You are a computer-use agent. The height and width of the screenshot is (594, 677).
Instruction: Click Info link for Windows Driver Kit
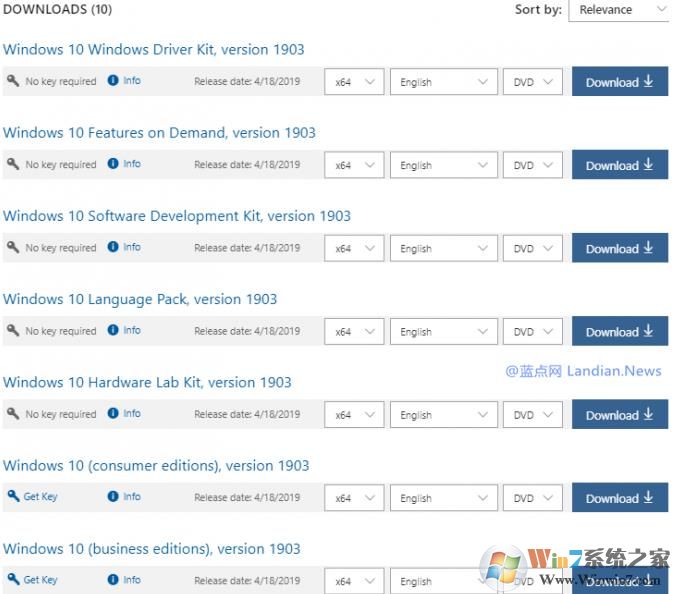coord(132,81)
